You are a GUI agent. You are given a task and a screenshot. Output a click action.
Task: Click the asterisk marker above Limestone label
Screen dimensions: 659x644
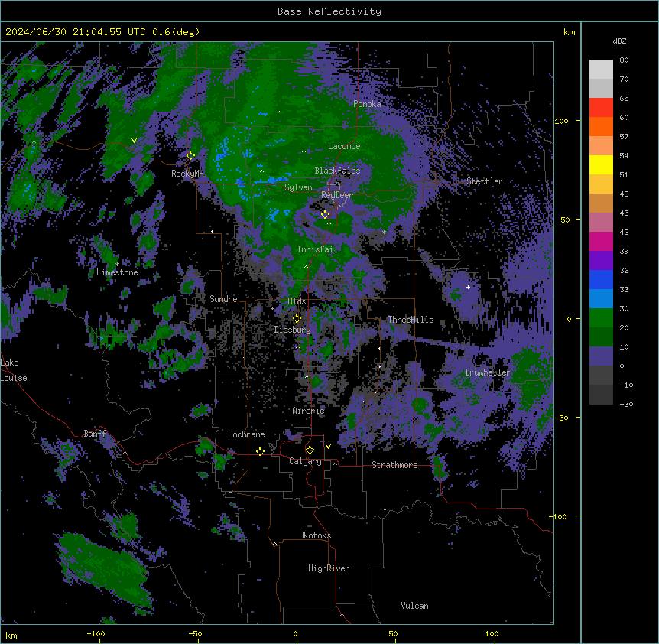tap(117, 265)
